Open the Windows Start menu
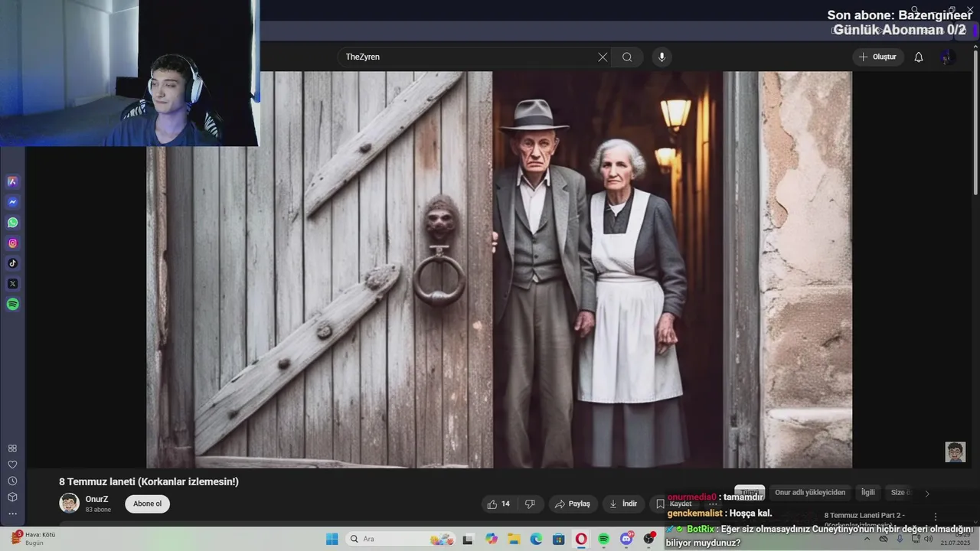 pyautogui.click(x=332, y=539)
